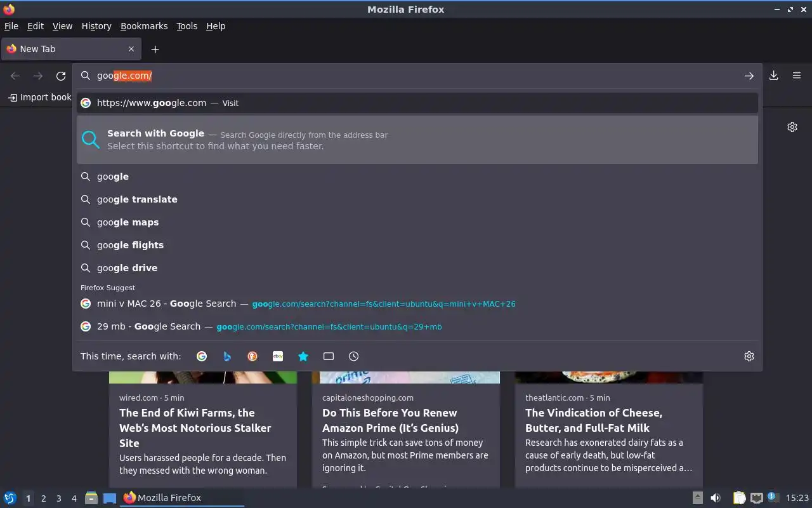Click the Forward navigation arrow
812x508 pixels.
pyautogui.click(x=38, y=76)
